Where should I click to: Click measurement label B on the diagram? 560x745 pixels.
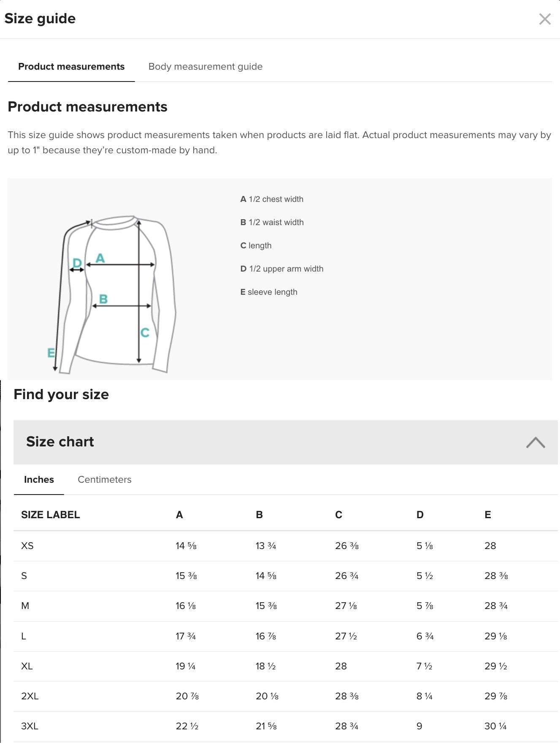tap(103, 299)
